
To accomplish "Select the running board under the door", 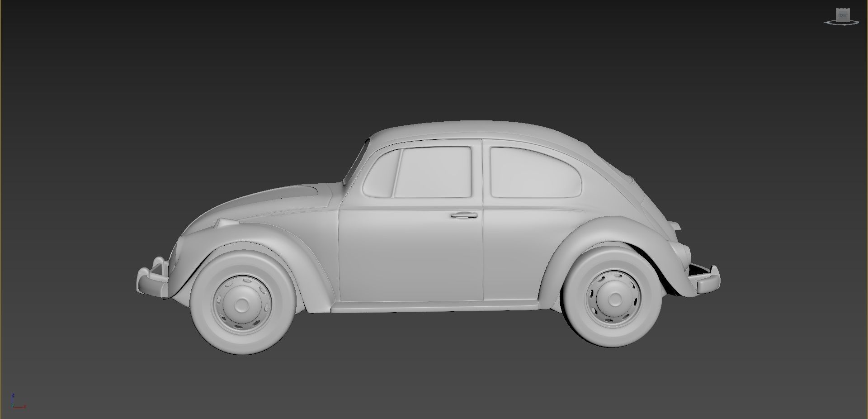I will (x=435, y=306).
